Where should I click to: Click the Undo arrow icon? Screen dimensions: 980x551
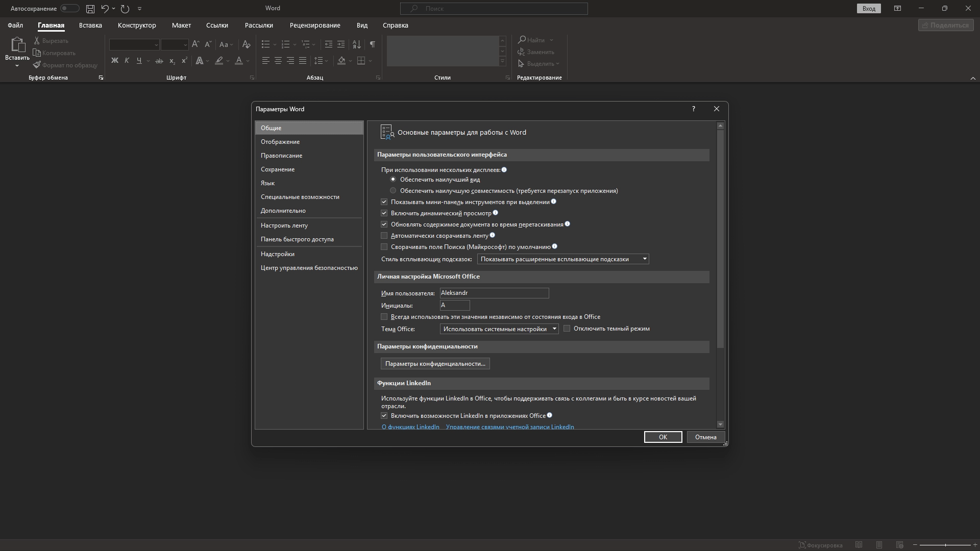[x=105, y=9]
